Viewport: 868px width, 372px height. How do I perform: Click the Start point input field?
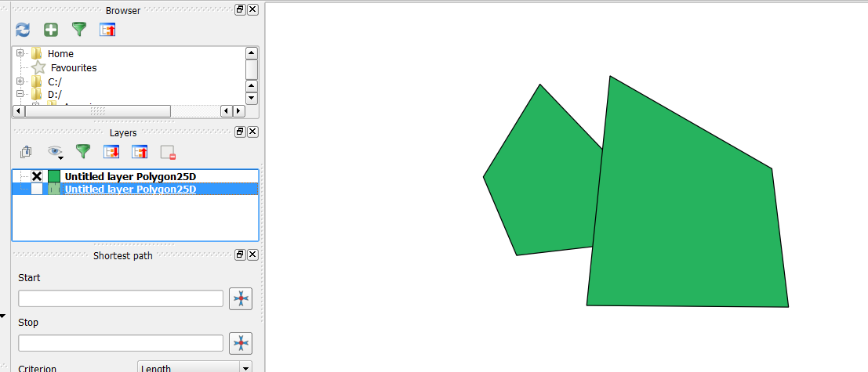click(121, 298)
